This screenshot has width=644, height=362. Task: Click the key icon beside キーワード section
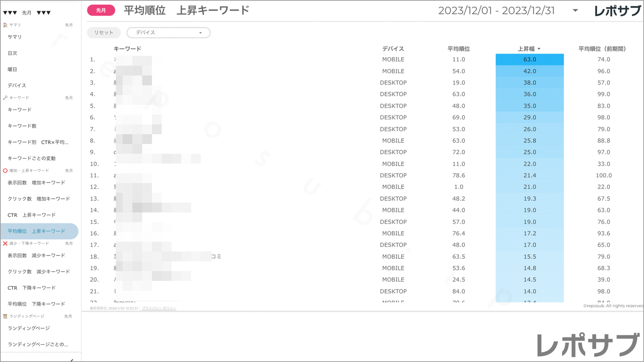click(5, 98)
